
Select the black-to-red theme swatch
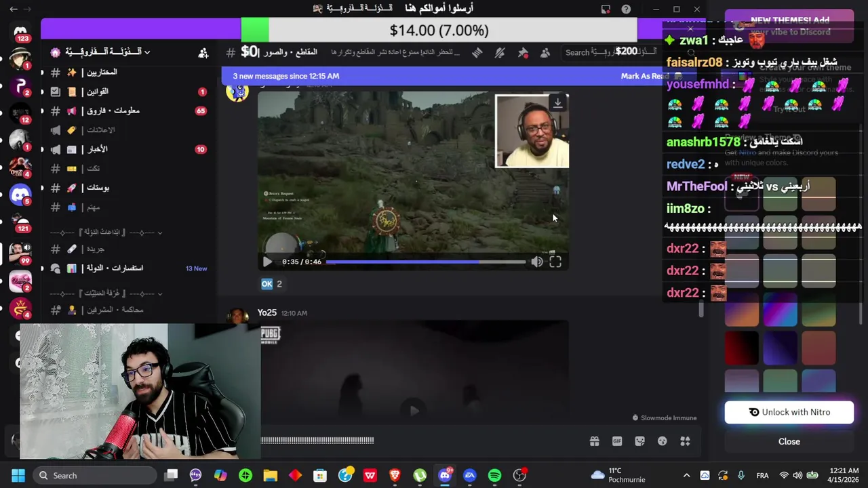[741, 347]
